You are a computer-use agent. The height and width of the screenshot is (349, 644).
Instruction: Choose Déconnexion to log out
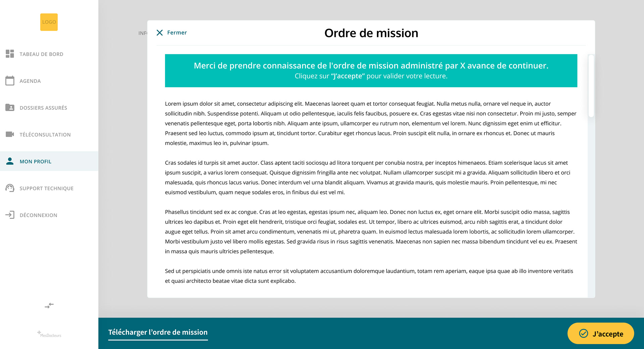(x=49, y=215)
